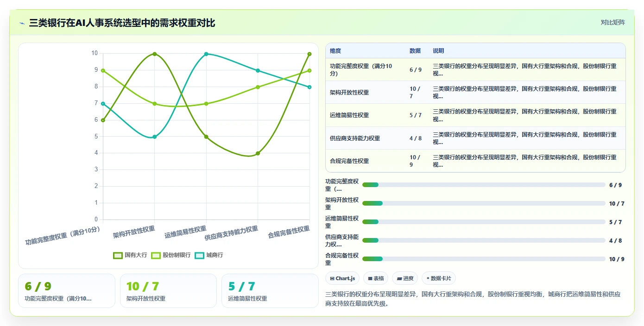Click the summary paragraph below the tags

(473, 299)
